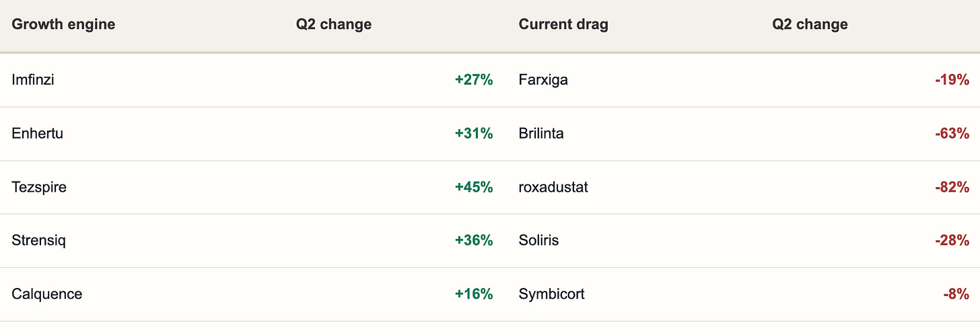This screenshot has width=980, height=327.
Task: Select the -8% Symbicort value
Action: pyautogui.click(x=956, y=294)
